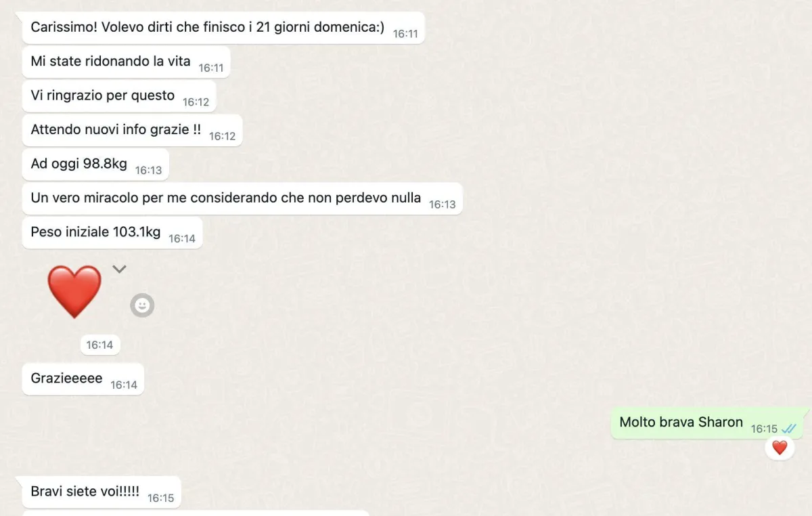Select the Vi ringrazio per questo message

119,96
